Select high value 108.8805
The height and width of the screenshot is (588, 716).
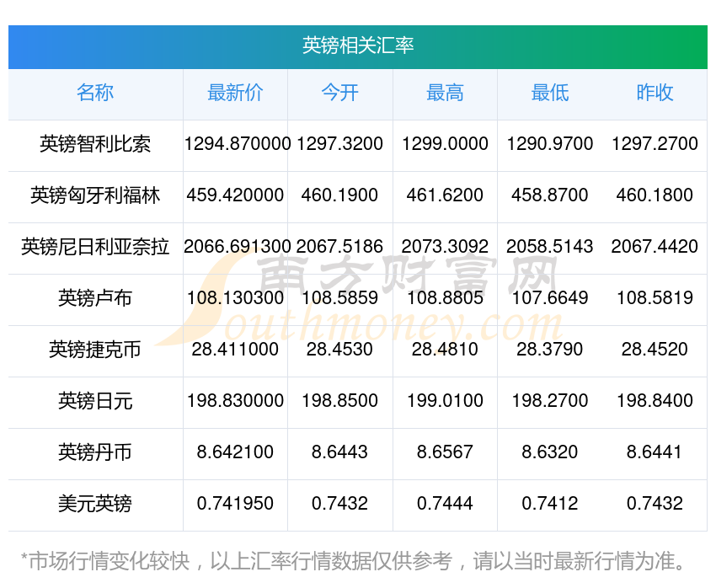pos(445,298)
